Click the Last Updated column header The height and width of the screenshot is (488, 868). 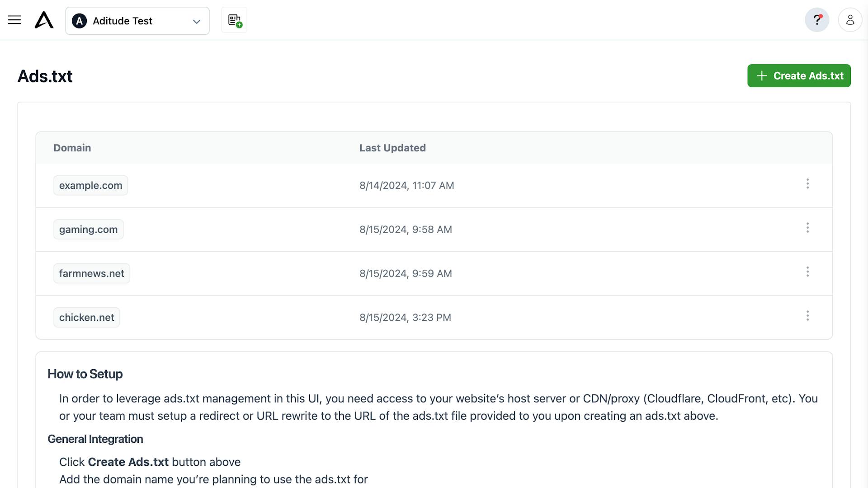pyautogui.click(x=392, y=148)
